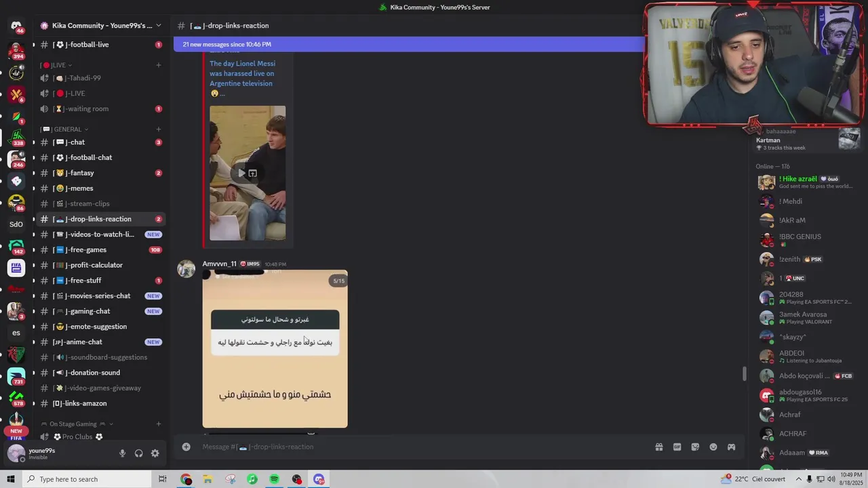Image resolution: width=868 pixels, height=488 pixels.
Task: Open Spotify from the taskbar
Action: pos(274,479)
